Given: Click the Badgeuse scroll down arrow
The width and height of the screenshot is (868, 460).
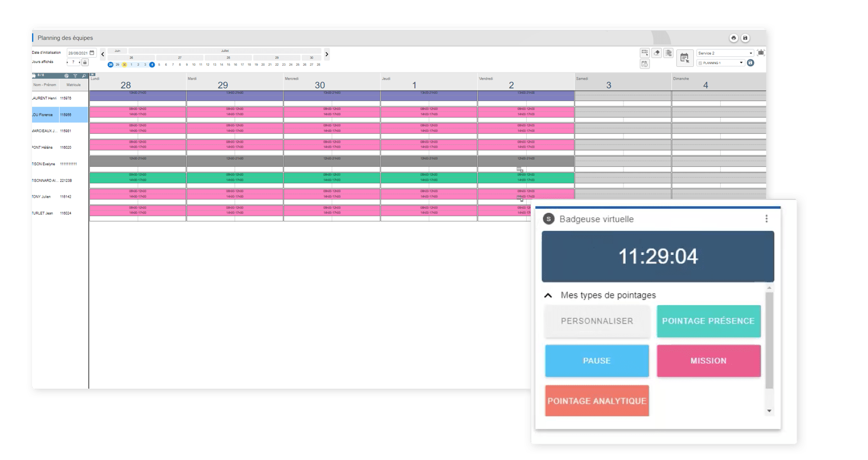Looking at the screenshot, I should pyautogui.click(x=769, y=411).
